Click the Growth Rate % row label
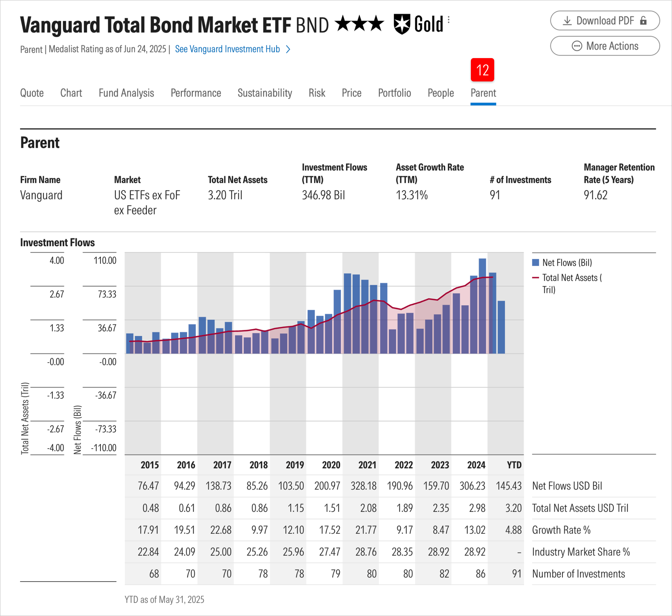 tap(561, 530)
